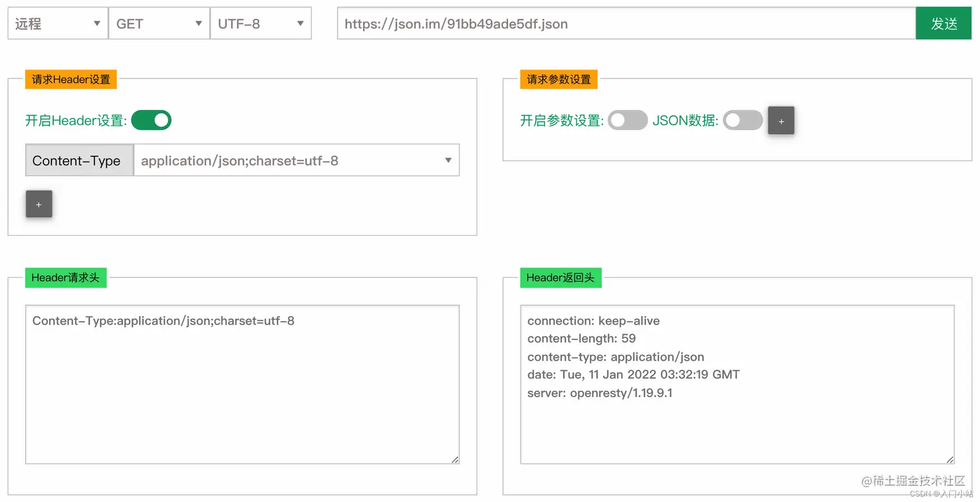Click the Content-Type header name label
The width and height of the screenshot is (980, 502).
coord(79,161)
